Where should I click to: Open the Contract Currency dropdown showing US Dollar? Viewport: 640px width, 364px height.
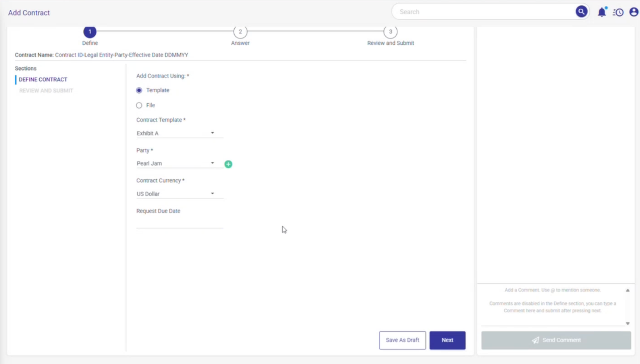click(x=180, y=194)
